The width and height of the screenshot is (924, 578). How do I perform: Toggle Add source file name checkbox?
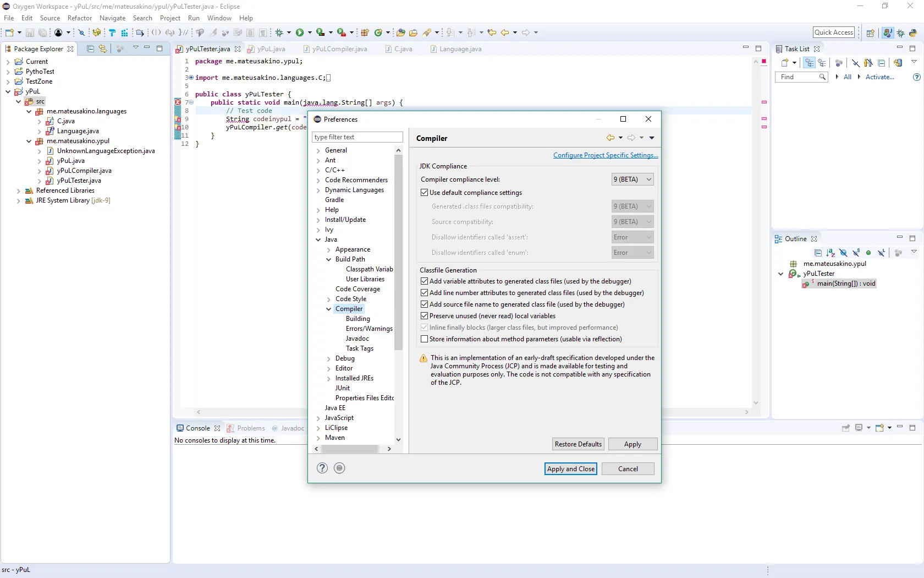tap(424, 304)
